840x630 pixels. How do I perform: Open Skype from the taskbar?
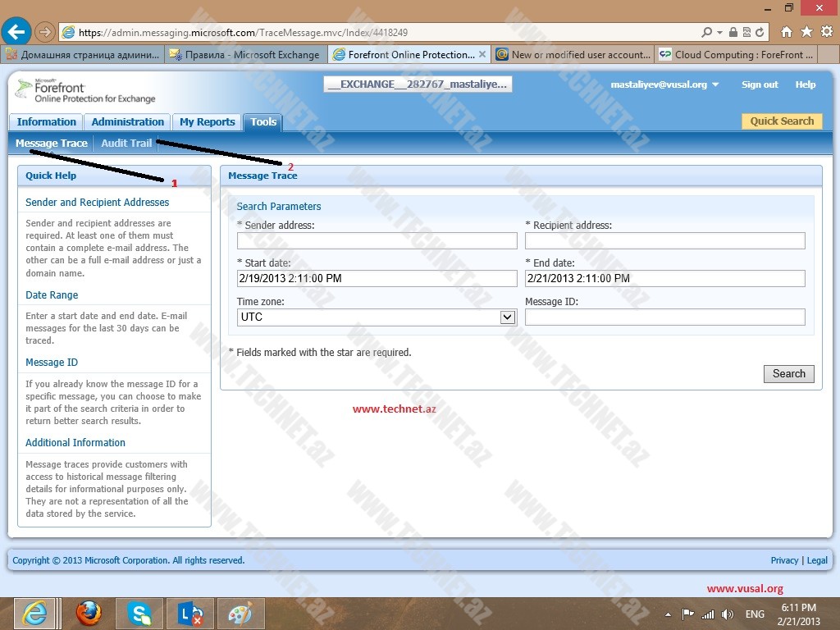[x=139, y=614]
